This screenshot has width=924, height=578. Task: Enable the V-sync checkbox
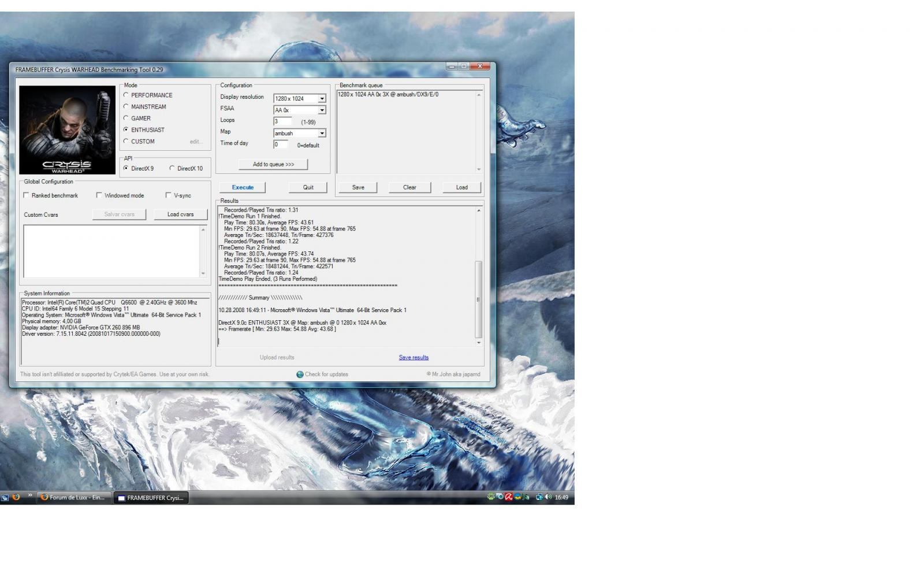pyautogui.click(x=168, y=195)
